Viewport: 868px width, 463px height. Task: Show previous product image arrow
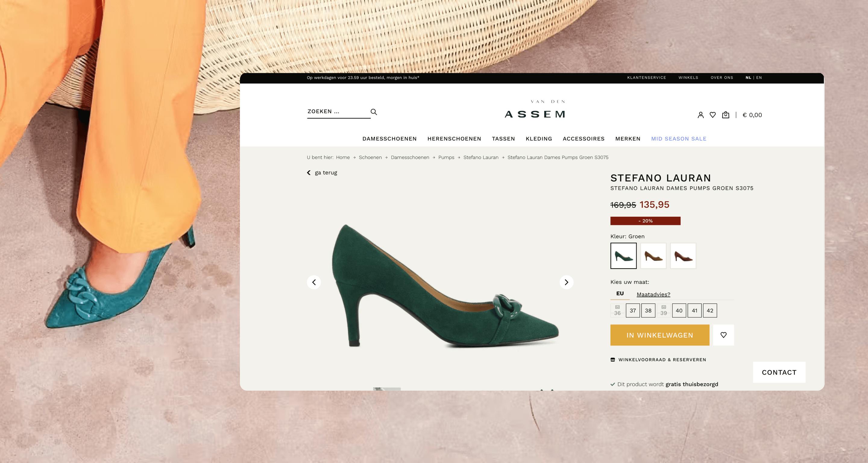(314, 282)
